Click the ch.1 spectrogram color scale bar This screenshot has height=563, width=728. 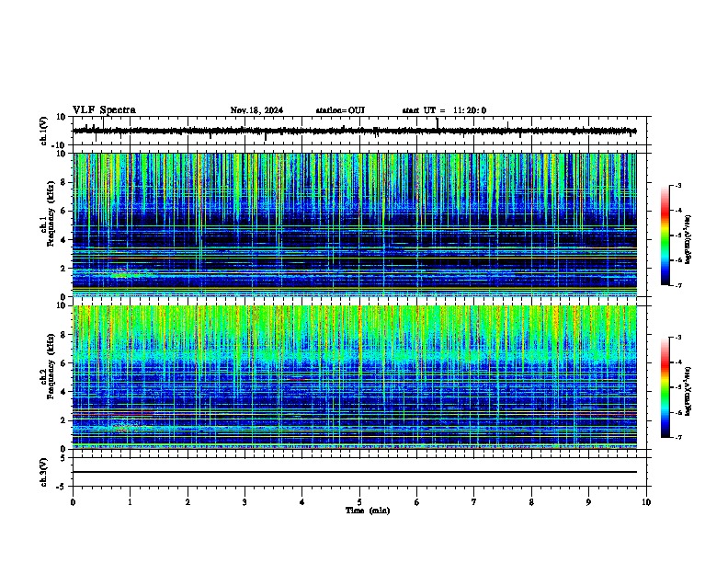[x=665, y=236]
